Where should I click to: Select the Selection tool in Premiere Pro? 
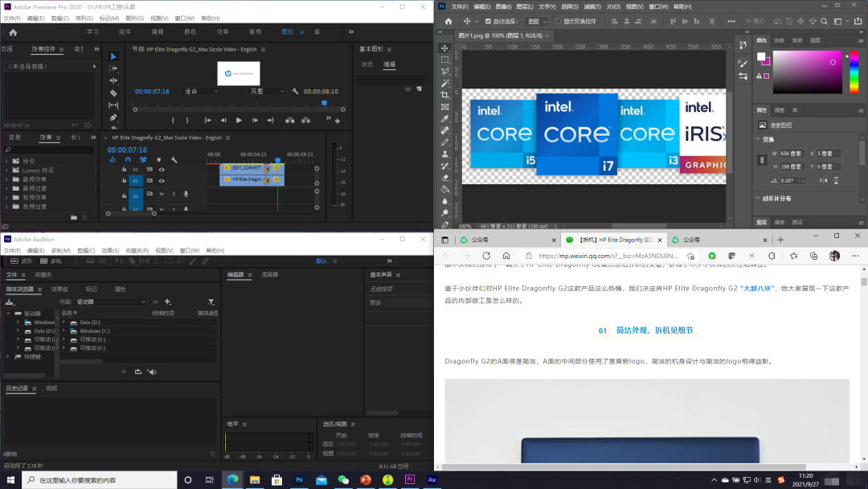(113, 56)
